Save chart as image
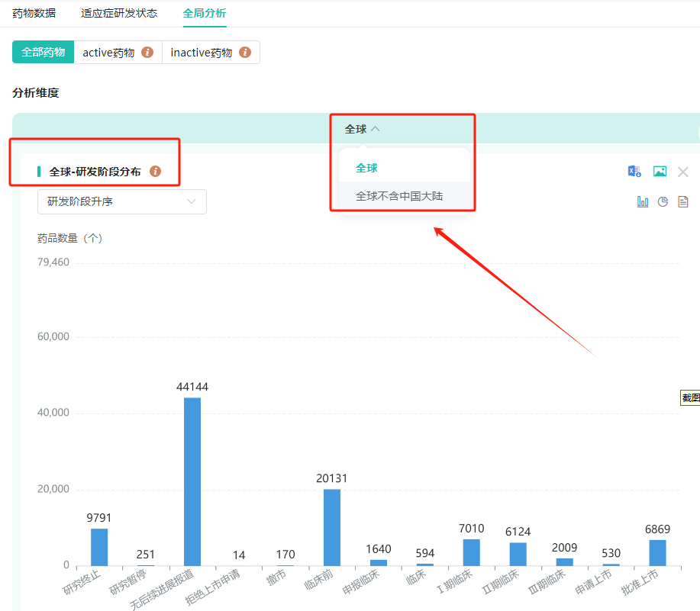The image size is (700, 611). coord(660,172)
